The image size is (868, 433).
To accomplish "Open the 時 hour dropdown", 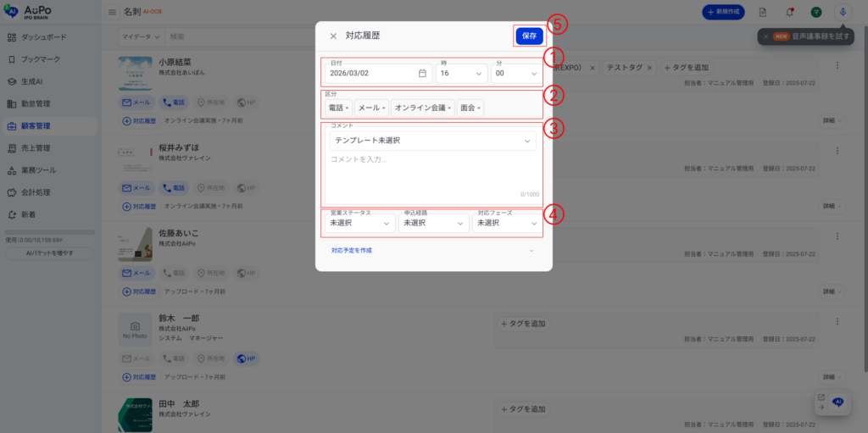I will (x=461, y=74).
